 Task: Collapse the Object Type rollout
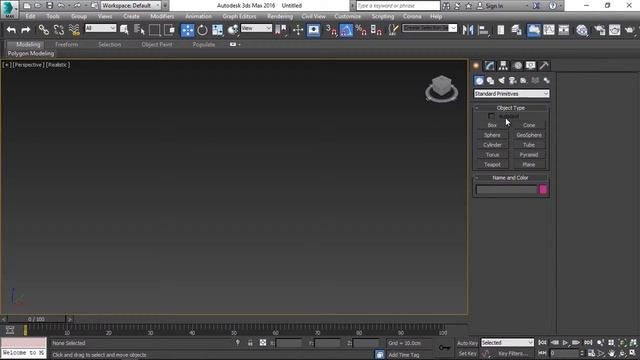pos(511,108)
